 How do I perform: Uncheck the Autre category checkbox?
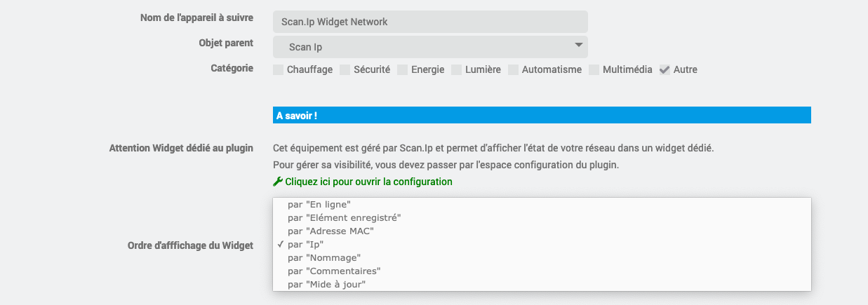(665, 69)
